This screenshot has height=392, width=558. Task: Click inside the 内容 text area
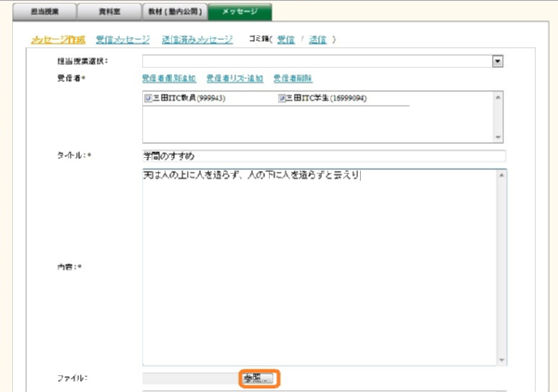[316, 269]
